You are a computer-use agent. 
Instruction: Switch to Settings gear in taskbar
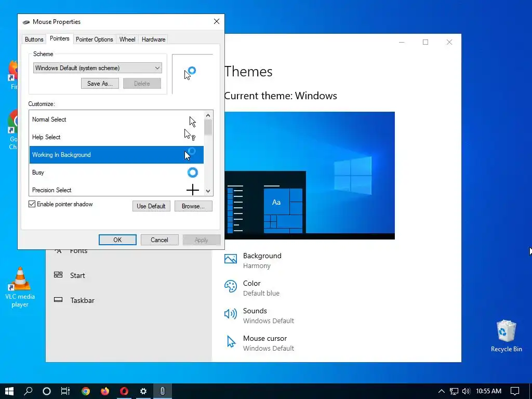[143, 391]
